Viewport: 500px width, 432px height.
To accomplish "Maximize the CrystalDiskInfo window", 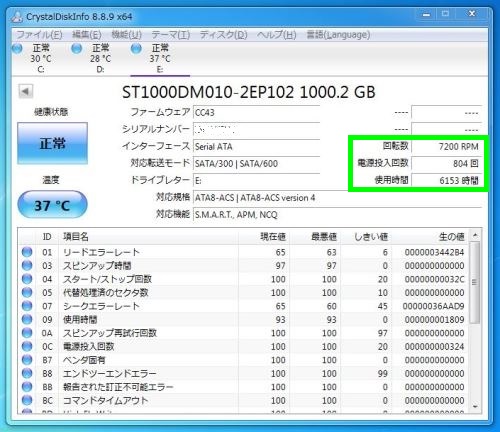I will pos(446,14).
